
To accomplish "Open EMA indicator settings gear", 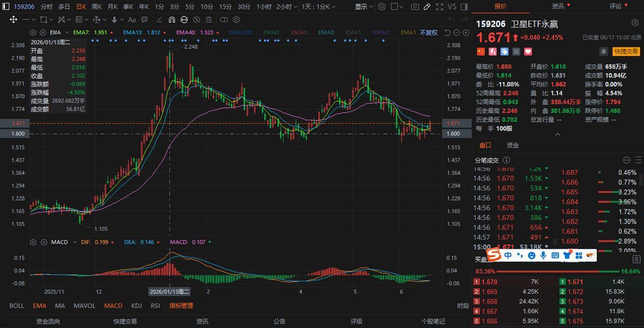I will (x=33, y=33).
